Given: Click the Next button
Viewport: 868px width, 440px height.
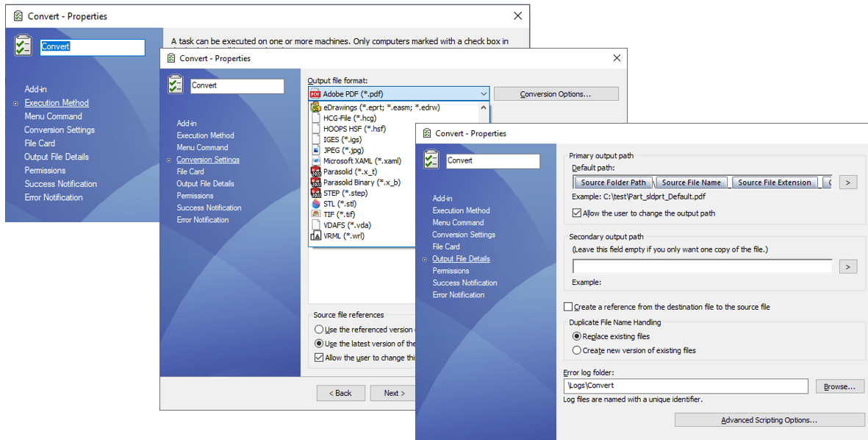Looking at the screenshot, I should [394, 393].
